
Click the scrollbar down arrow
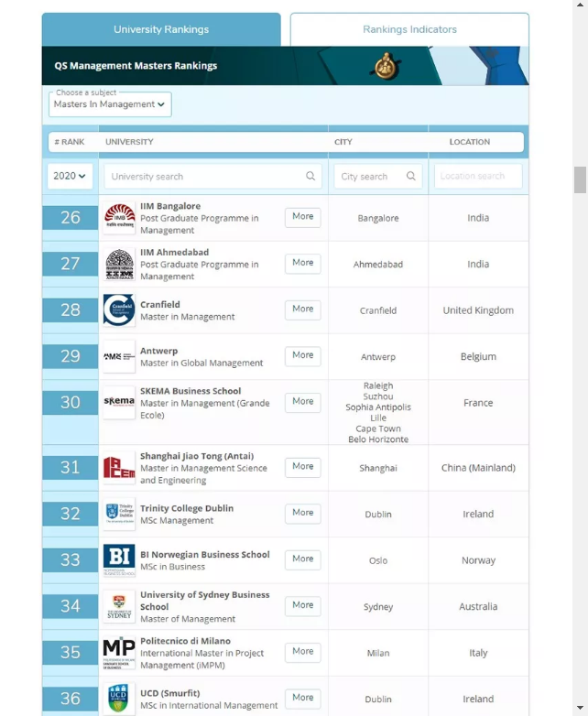580,708
